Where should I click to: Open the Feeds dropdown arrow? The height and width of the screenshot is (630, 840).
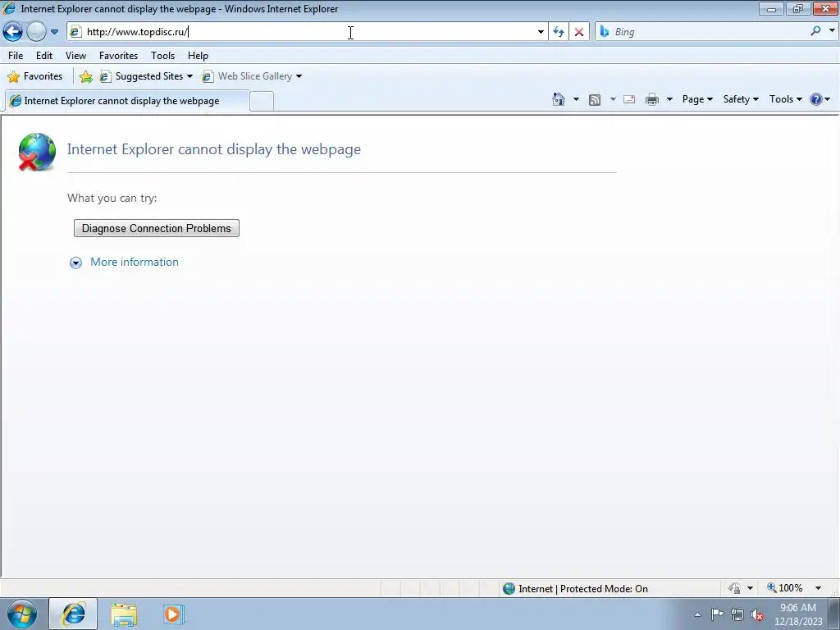(x=613, y=99)
